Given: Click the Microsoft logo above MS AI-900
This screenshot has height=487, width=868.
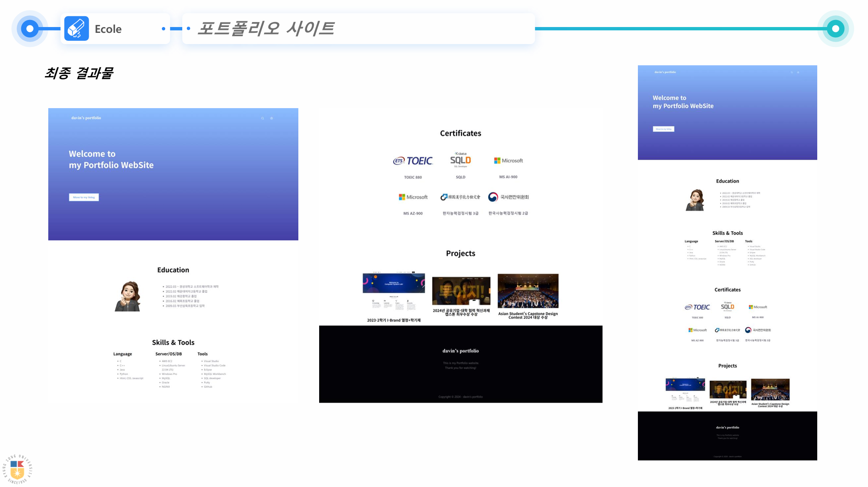Looking at the screenshot, I should pos(508,161).
